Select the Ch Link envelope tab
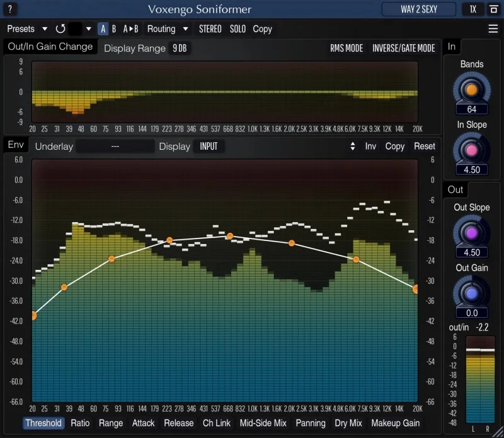The height and width of the screenshot is (438, 504). click(216, 423)
